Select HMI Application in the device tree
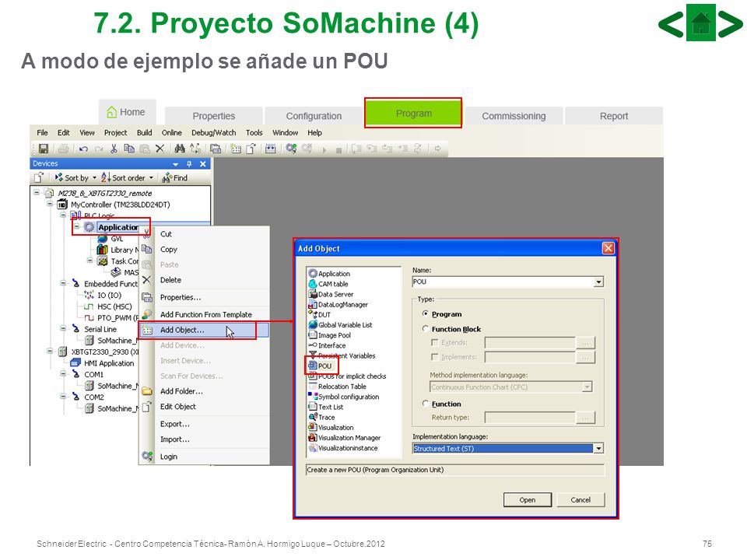This screenshot has height=560, width=747. pyautogui.click(x=103, y=363)
